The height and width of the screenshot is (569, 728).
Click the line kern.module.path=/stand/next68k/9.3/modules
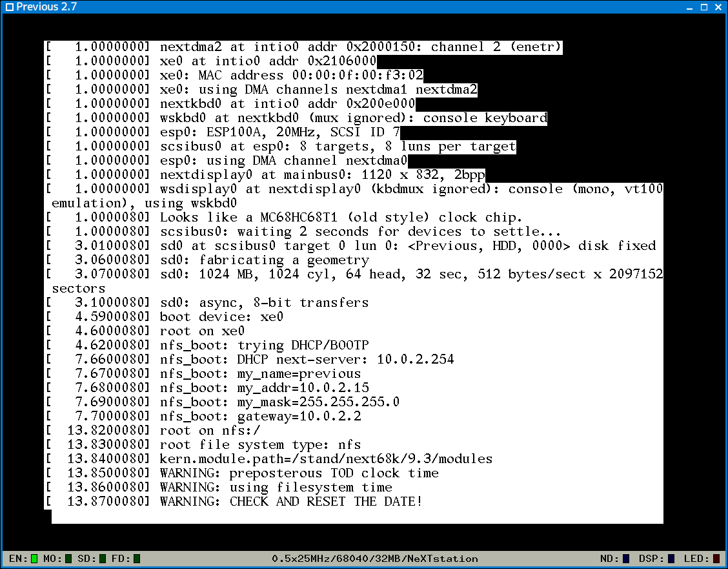[269, 459]
